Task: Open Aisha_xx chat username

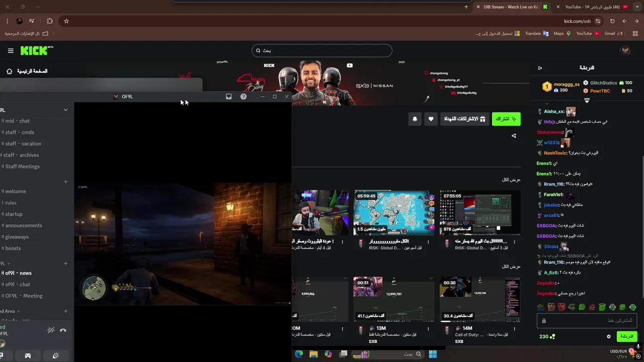Action: pyautogui.click(x=553, y=112)
